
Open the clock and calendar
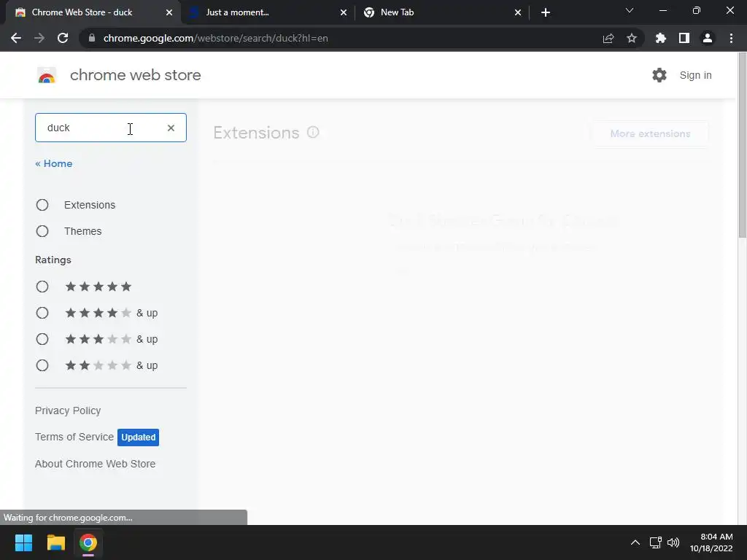711,542
